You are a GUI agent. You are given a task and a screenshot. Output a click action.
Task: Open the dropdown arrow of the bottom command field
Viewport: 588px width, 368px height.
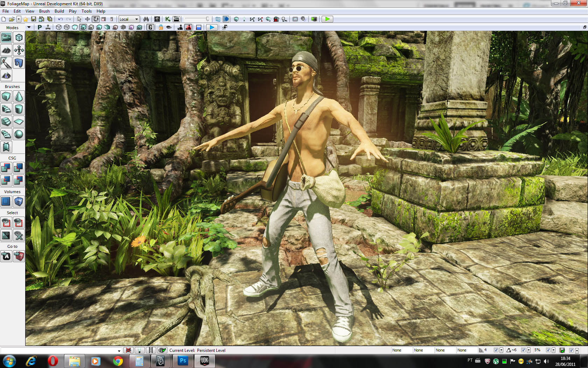click(x=119, y=350)
